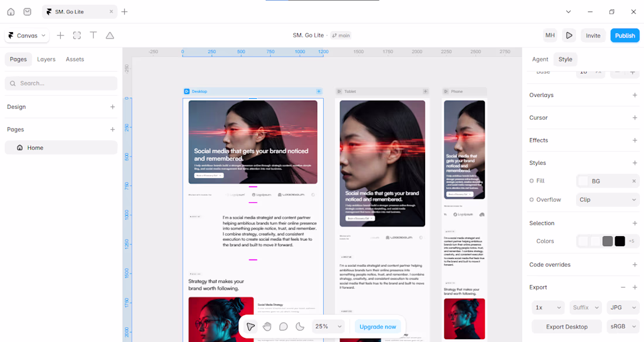The image size is (644, 342).
Task: Switch to the Layers tab
Action: pyautogui.click(x=46, y=60)
